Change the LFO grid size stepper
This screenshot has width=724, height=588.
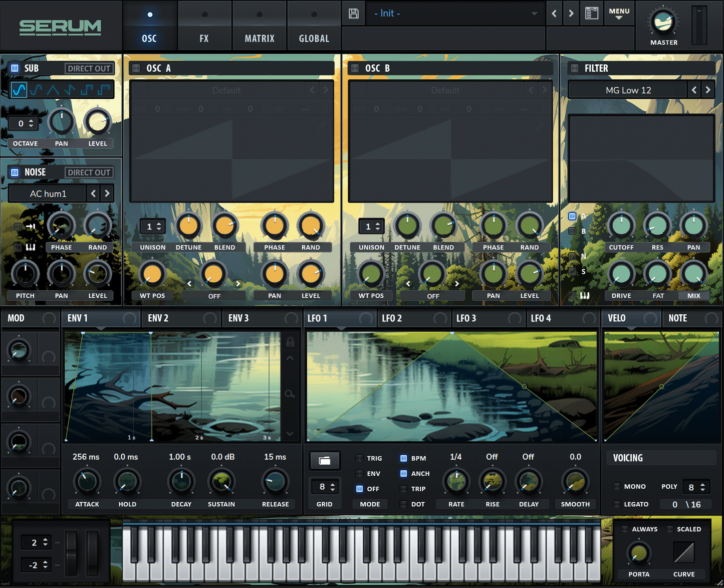pos(325,487)
